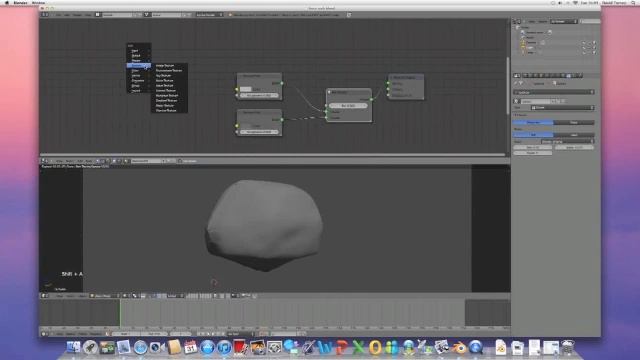The image size is (640, 360).
Task: Click the texture name input field
Action: tap(536, 101)
